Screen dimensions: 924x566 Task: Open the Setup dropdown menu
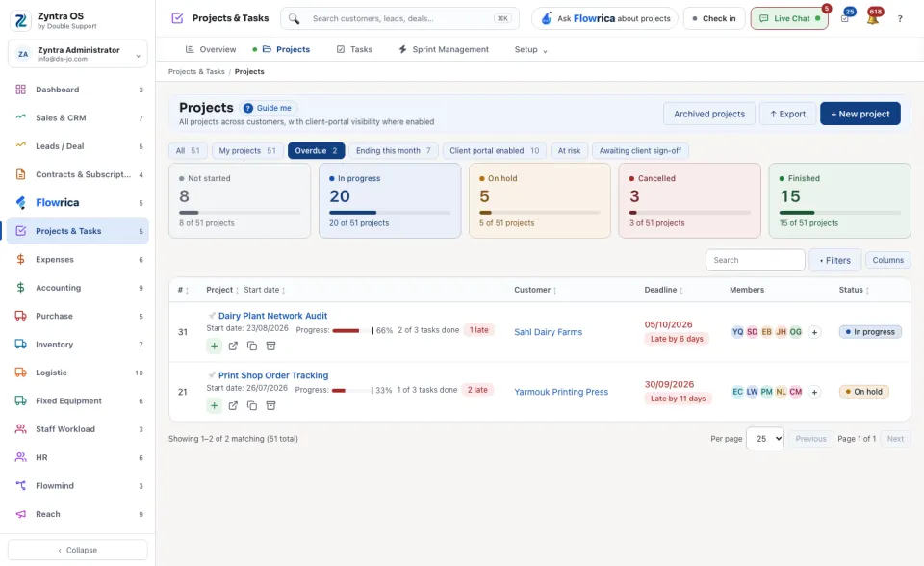coord(530,49)
